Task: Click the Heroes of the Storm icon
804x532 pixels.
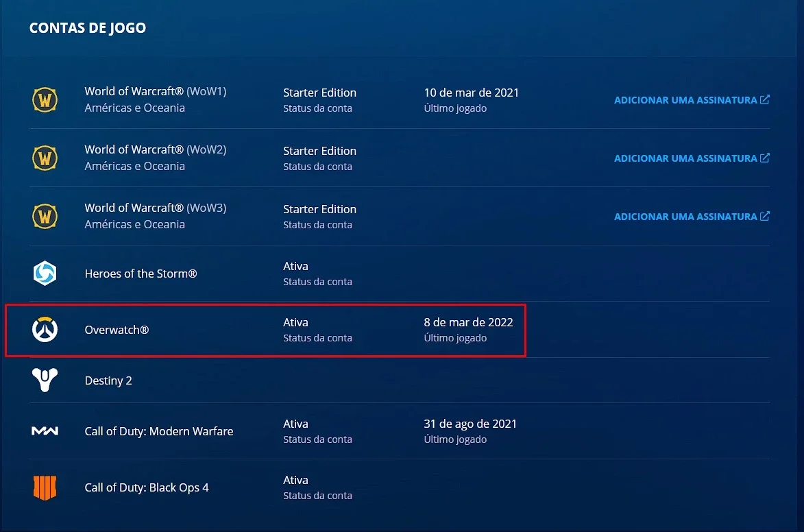Action: pyautogui.click(x=45, y=273)
